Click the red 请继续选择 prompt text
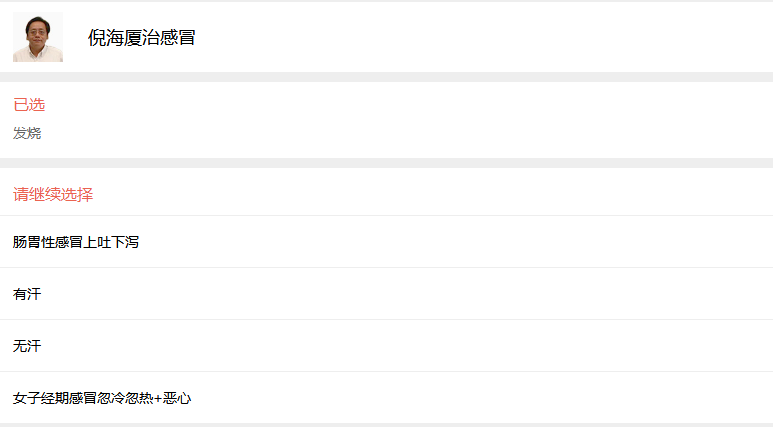This screenshot has height=427, width=773. 53,195
